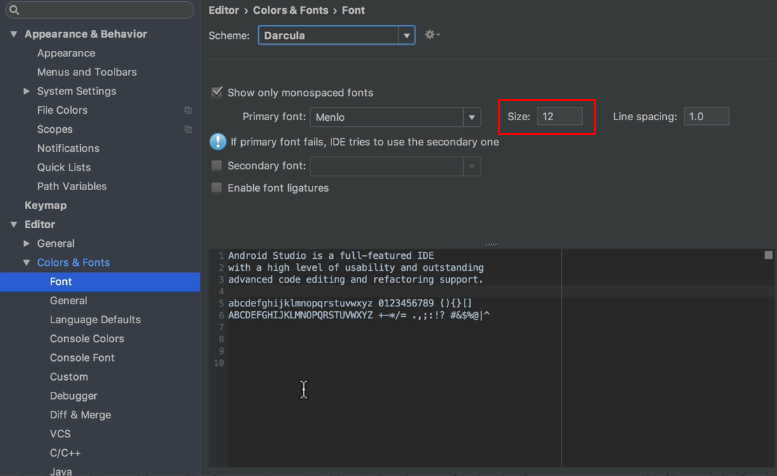
Task: Click Colors & Fonts tree label
Action: coord(73,263)
